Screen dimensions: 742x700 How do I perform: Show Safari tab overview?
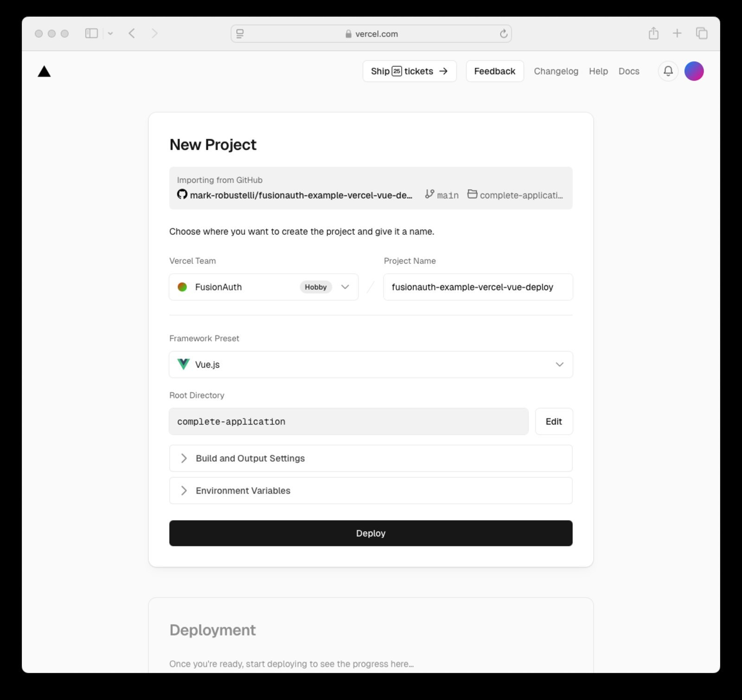pyautogui.click(x=702, y=33)
